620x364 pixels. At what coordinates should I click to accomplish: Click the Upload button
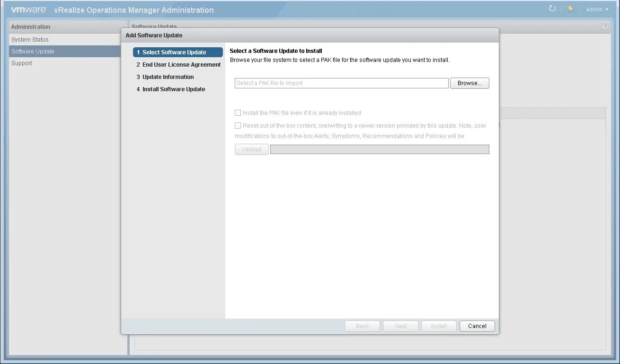point(252,149)
